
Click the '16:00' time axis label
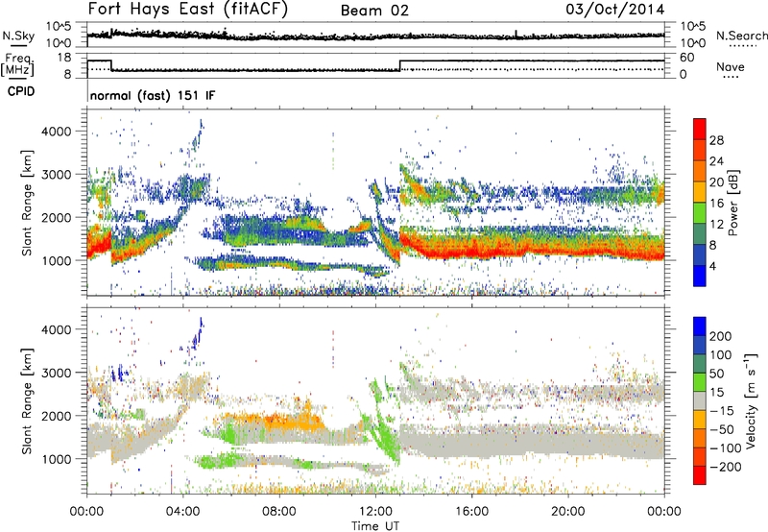click(471, 512)
